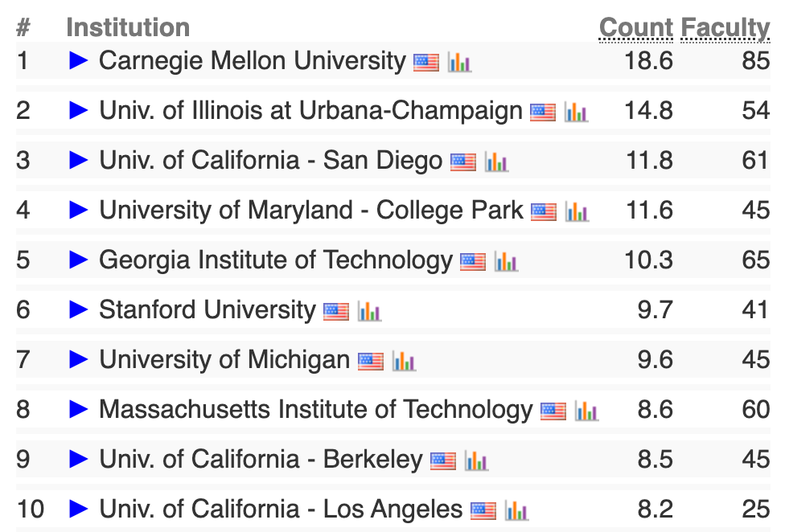The height and width of the screenshot is (532, 785).
Task: Click the Institution column header
Action: (x=128, y=27)
